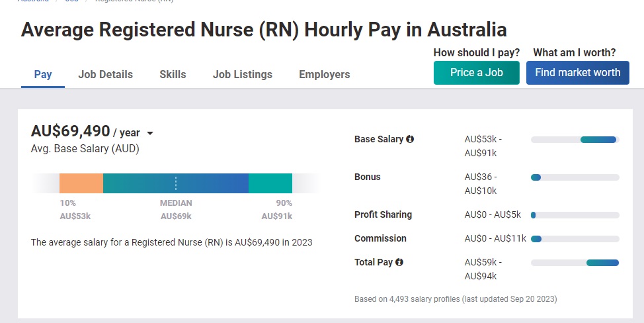
Task: Click the Total Pay range bar
Action: [x=575, y=263]
